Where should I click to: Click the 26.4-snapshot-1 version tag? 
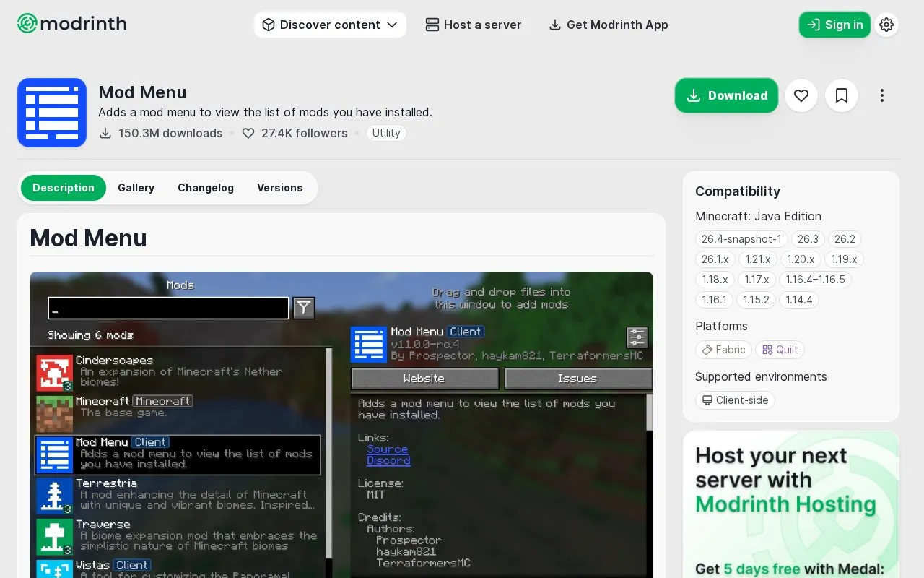(x=741, y=239)
